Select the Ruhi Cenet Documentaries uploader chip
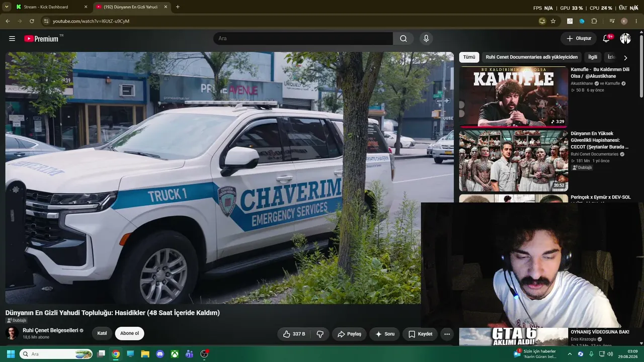This screenshot has height=362, width=644. (x=532, y=57)
